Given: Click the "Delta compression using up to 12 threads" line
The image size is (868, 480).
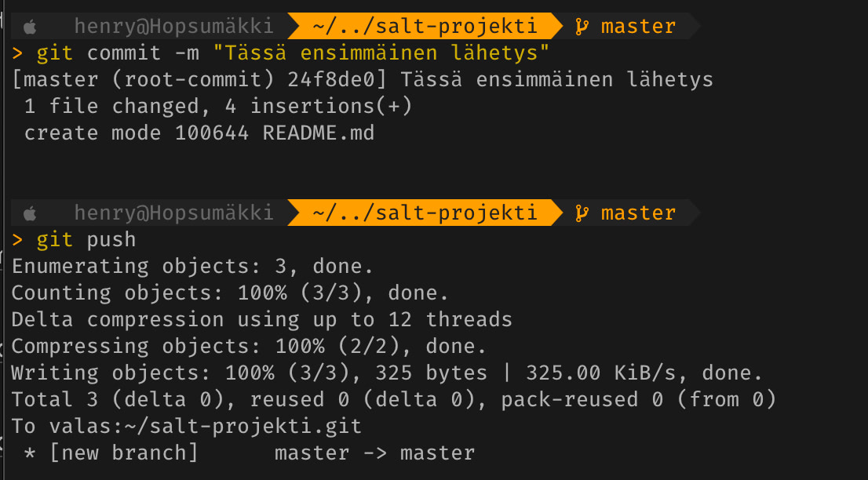Looking at the screenshot, I should click(261, 319).
